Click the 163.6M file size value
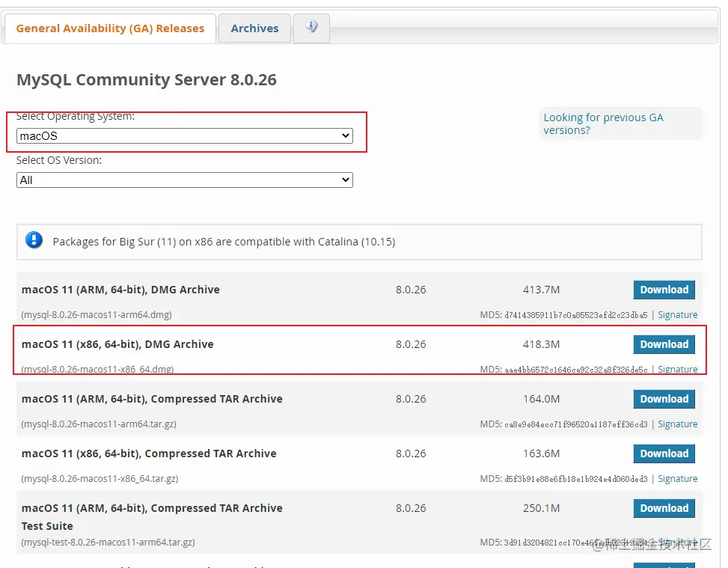This screenshot has height=568, width=728. (542, 454)
